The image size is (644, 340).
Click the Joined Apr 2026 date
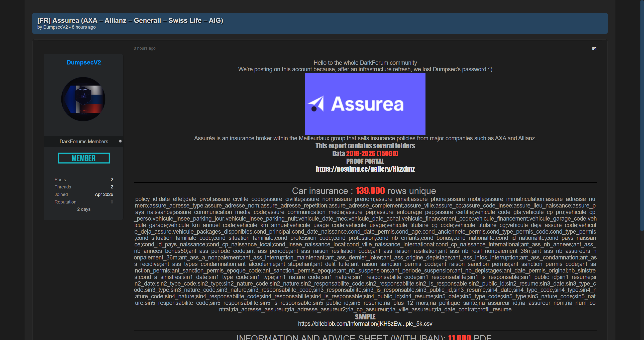[104, 194]
